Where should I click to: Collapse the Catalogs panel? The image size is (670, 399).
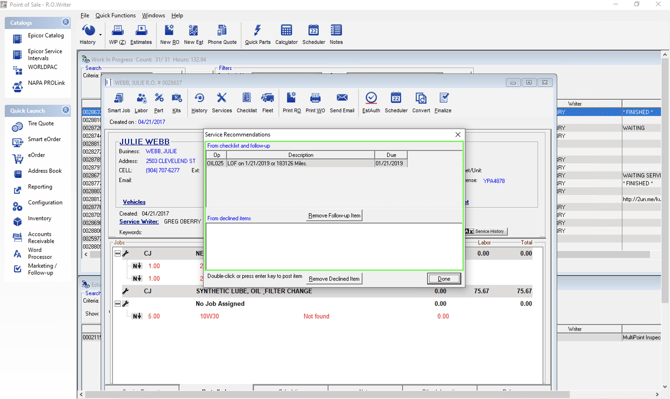click(x=65, y=22)
